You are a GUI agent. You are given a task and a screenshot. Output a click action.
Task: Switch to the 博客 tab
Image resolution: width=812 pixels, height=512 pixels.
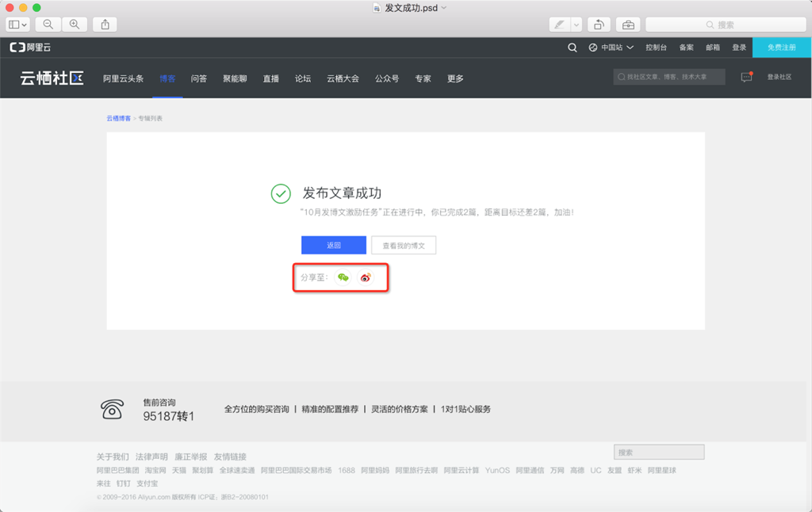(167, 78)
